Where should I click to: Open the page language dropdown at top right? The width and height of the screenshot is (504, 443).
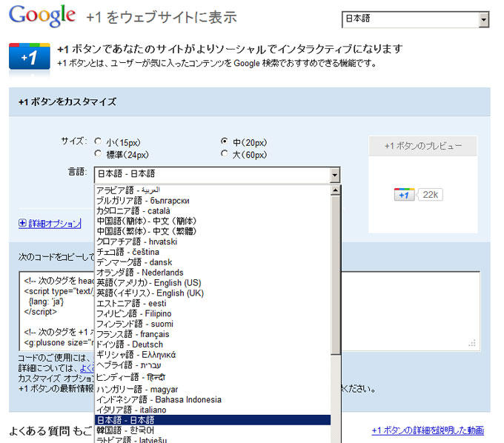click(415, 19)
